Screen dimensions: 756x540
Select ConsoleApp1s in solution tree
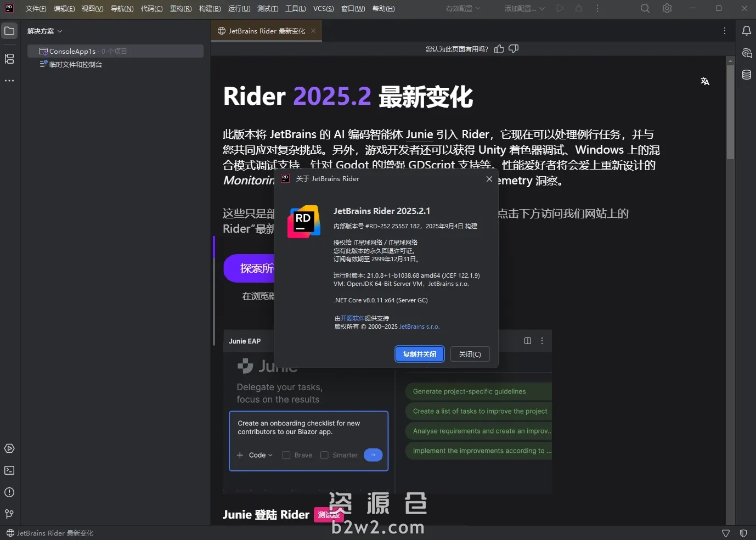click(x=72, y=51)
